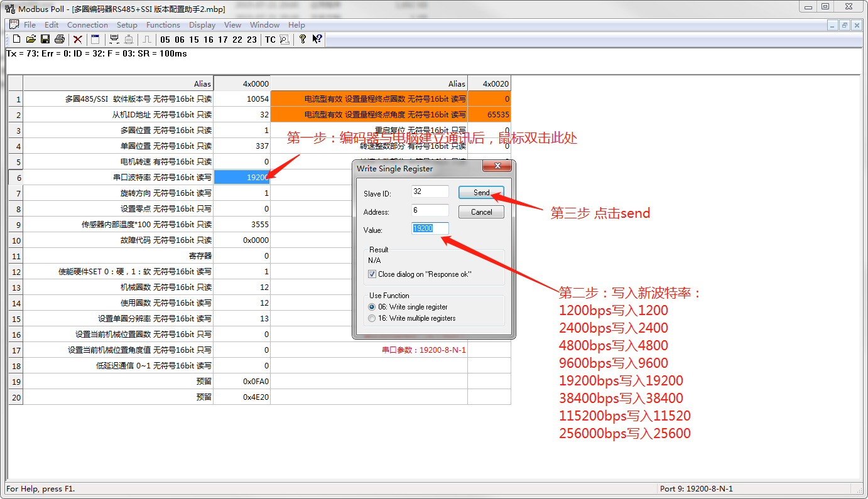
Task: Click the Connect toolbar icon
Action: pos(114,39)
